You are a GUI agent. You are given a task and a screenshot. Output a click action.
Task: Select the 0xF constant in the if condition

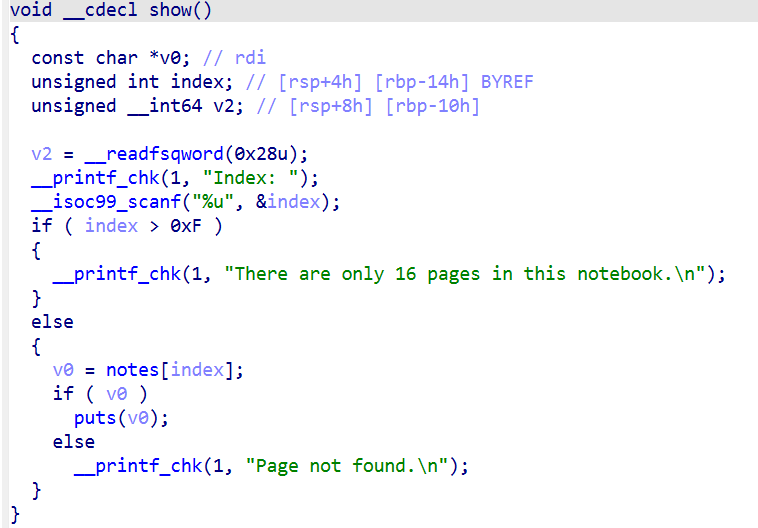[191, 226]
